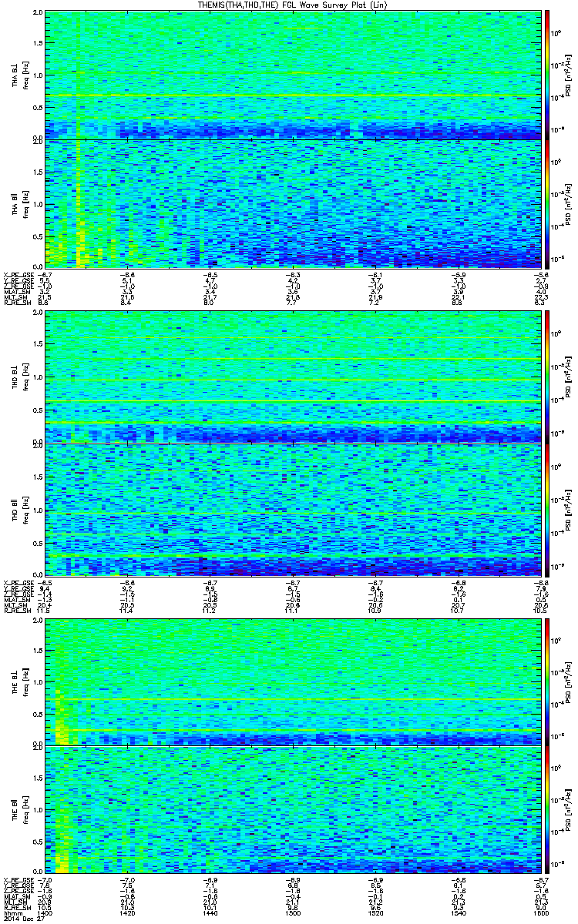
Task: Choose the THE B-parallel panel color bar
Action: (x=547, y=808)
